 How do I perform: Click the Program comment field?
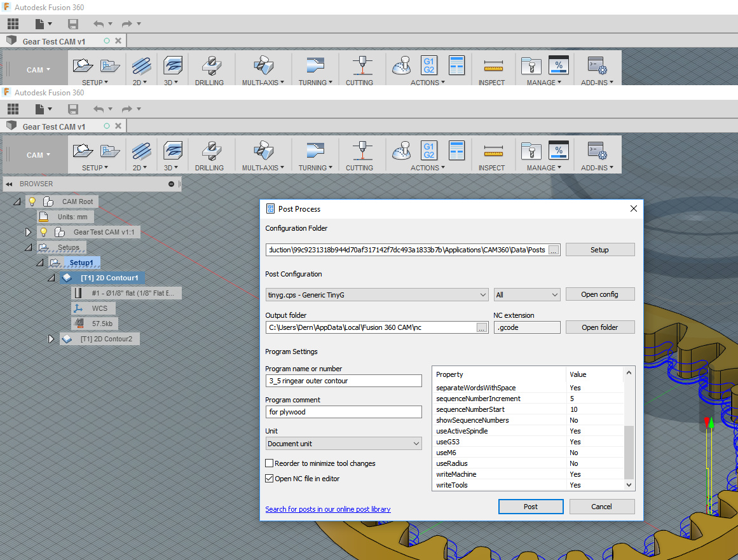(x=344, y=412)
